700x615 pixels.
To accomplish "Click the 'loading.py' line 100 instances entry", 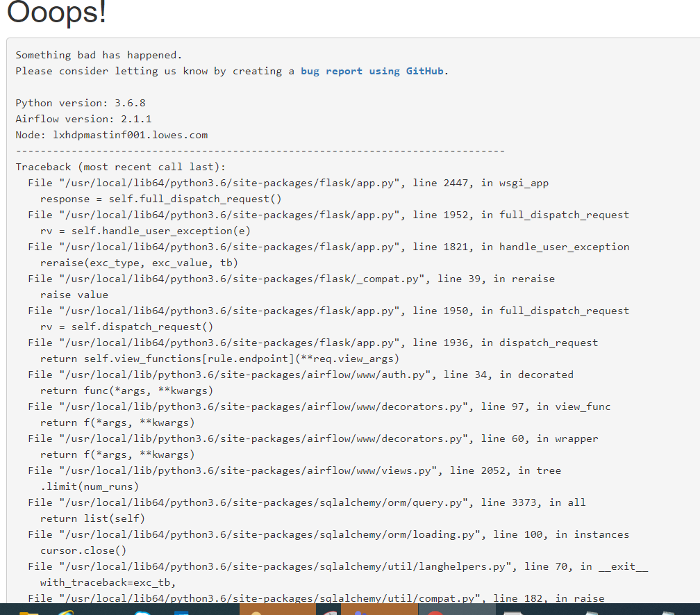I will pos(328,534).
